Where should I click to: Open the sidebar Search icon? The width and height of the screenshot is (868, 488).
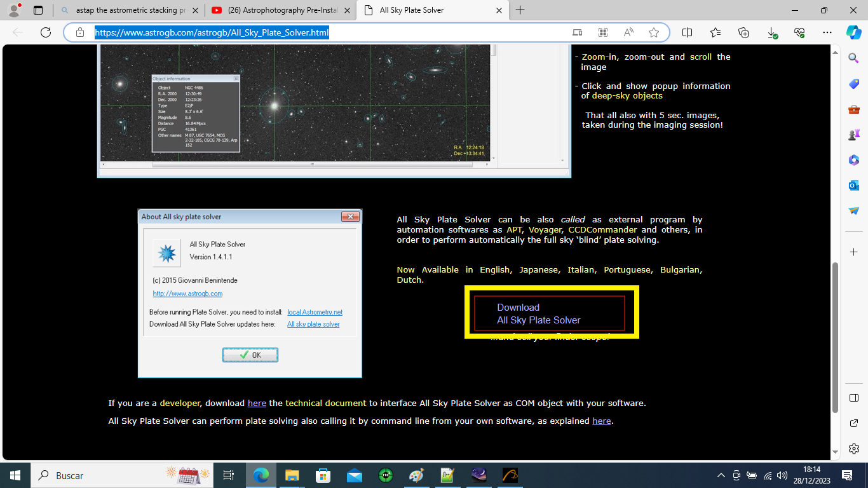pos(853,58)
